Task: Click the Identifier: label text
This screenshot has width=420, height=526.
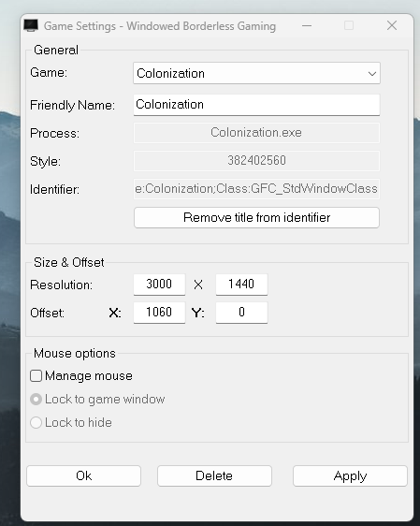Action: tap(54, 190)
